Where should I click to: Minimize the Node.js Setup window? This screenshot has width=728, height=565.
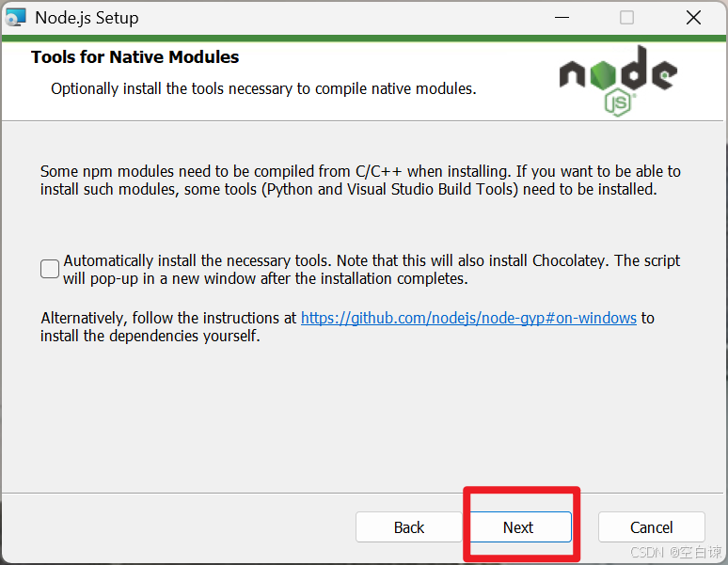coord(562,18)
